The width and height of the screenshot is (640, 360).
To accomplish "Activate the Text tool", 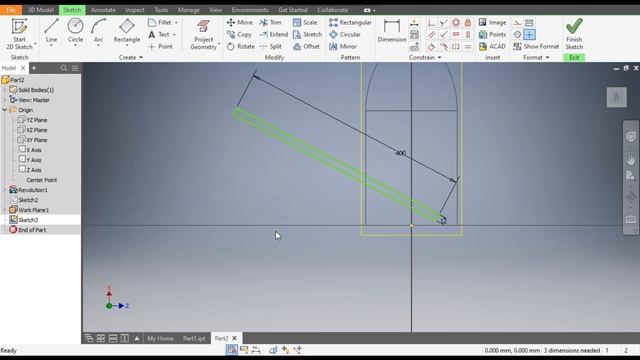I will (159, 35).
